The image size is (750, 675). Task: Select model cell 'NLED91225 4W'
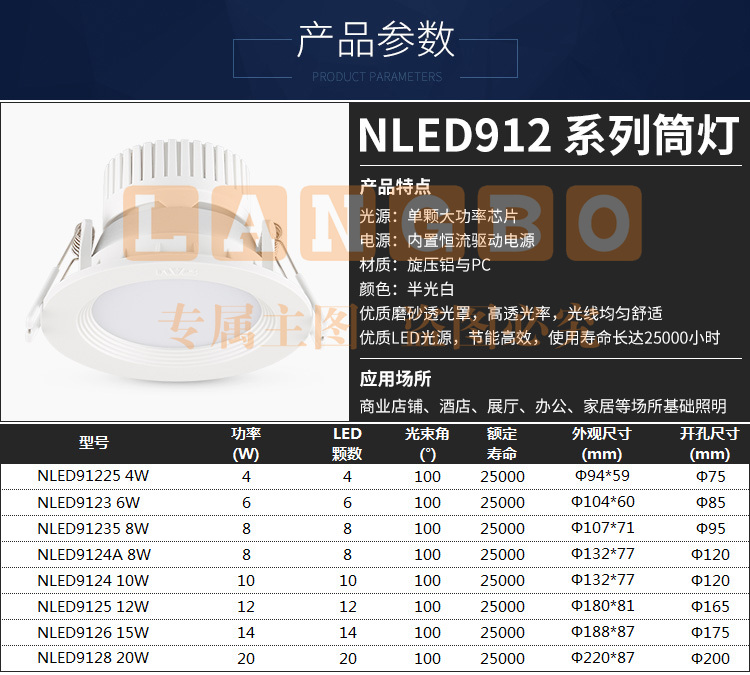click(93, 476)
